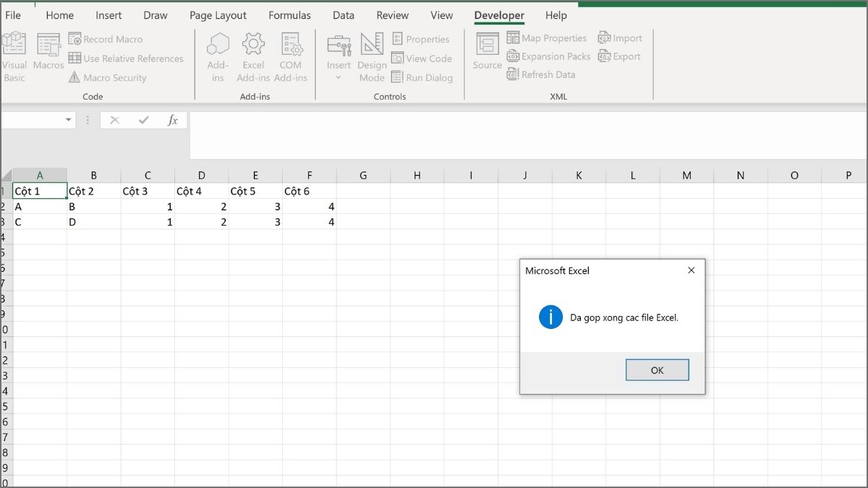Select column K header
Image resolution: width=868 pixels, height=488 pixels.
(x=579, y=175)
